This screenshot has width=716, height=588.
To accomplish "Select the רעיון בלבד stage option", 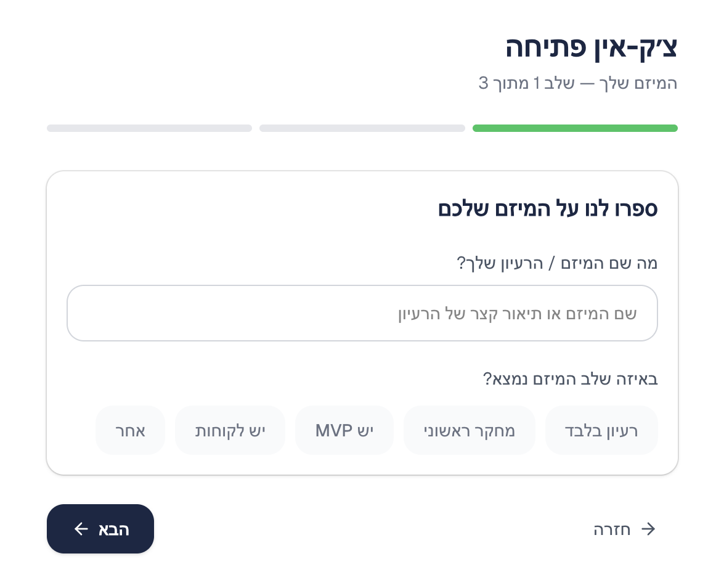I will [601, 430].
